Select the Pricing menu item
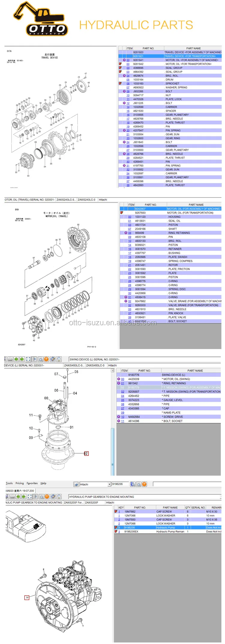The width and height of the screenshot is (225, 644). (19, 483)
